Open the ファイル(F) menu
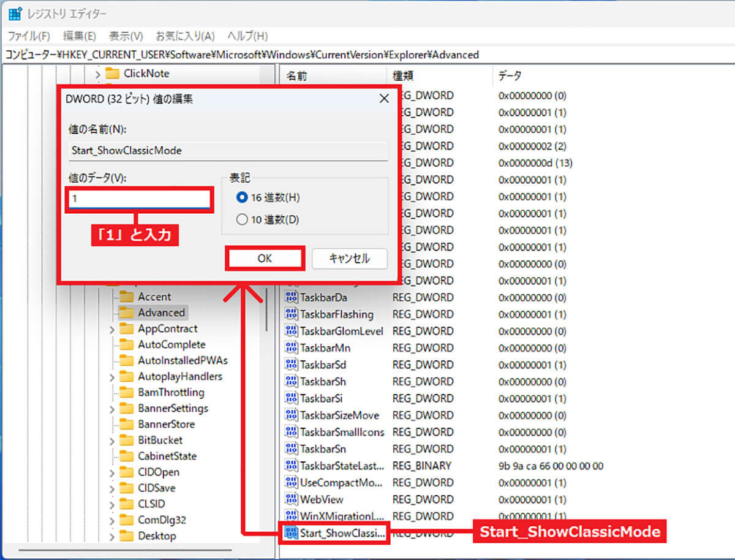The height and width of the screenshot is (560, 735). (29, 36)
